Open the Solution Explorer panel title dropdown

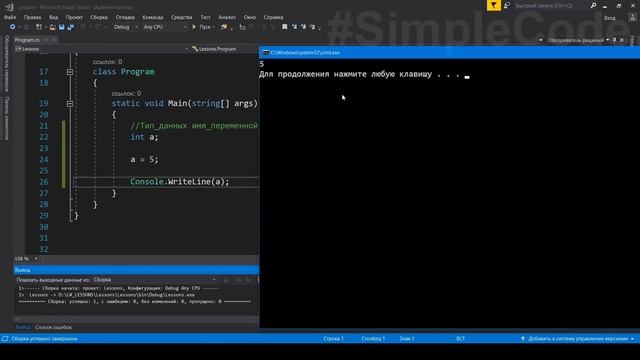(x=608, y=40)
